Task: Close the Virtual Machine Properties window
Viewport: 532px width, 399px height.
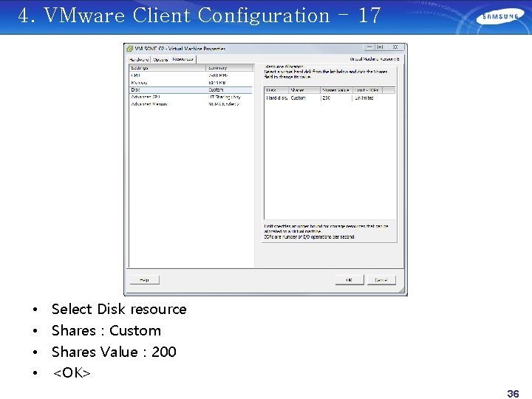Action: coord(395,47)
